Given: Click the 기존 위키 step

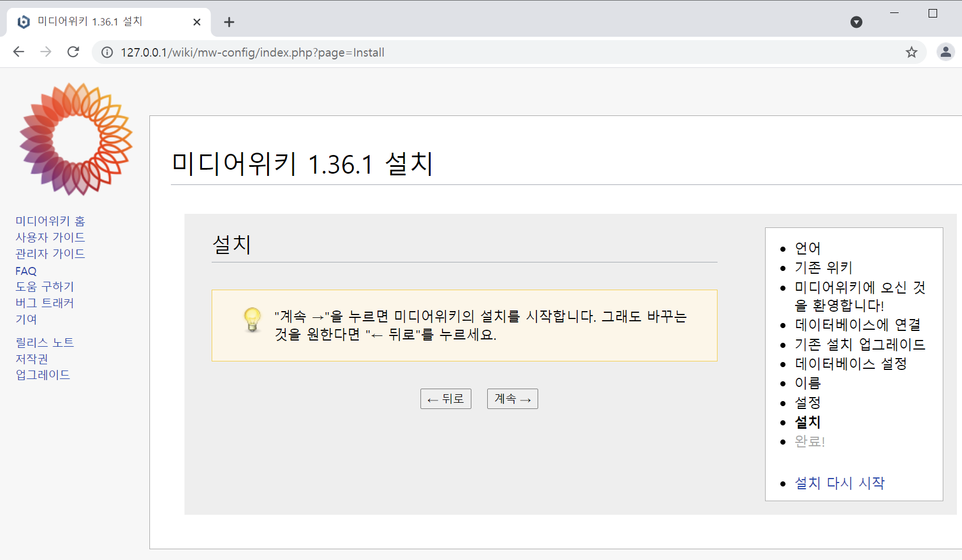Looking at the screenshot, I should pos(823,268).
